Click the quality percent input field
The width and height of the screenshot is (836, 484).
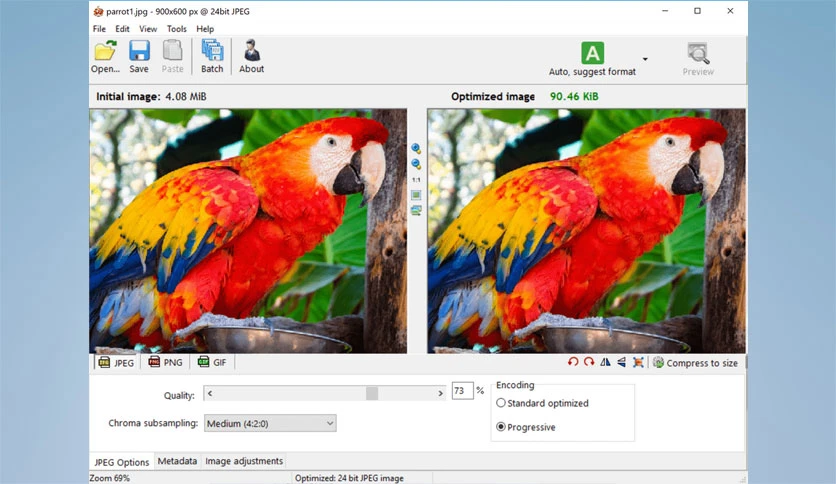462,391
